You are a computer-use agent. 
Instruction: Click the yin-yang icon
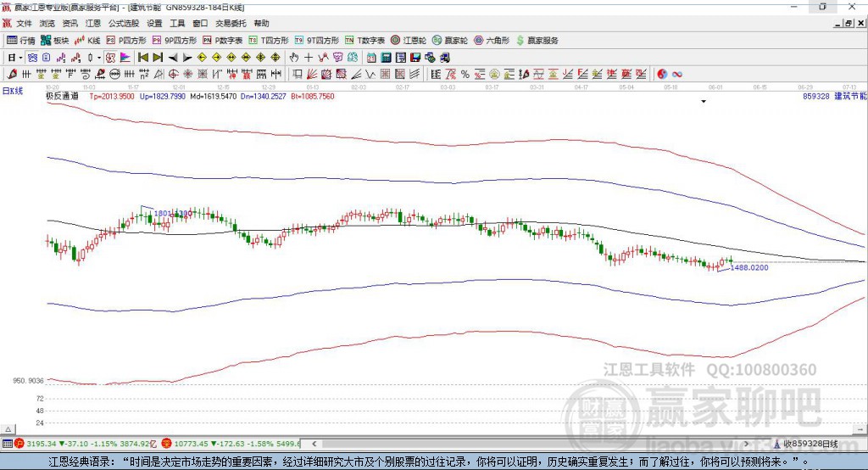pyautogui.click(x=662, y=75)
